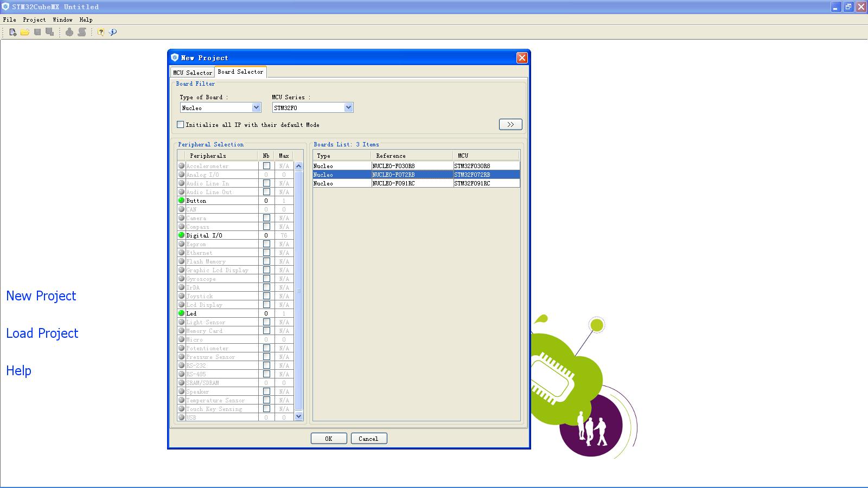Viewport: 868px width, 488px height.
Task: Click the New Project toolbar icon
Action: point(12,32)
